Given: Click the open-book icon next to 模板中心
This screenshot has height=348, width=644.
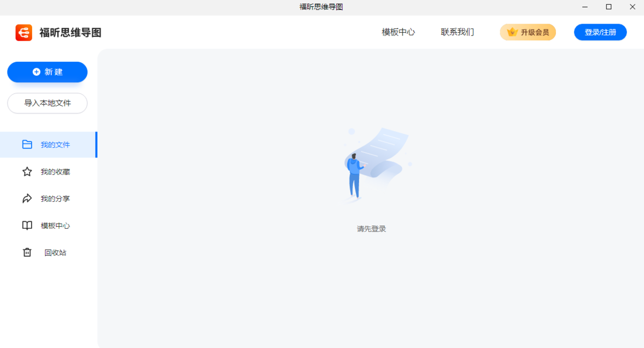Looking at the screenshot, I should point(27,225).
